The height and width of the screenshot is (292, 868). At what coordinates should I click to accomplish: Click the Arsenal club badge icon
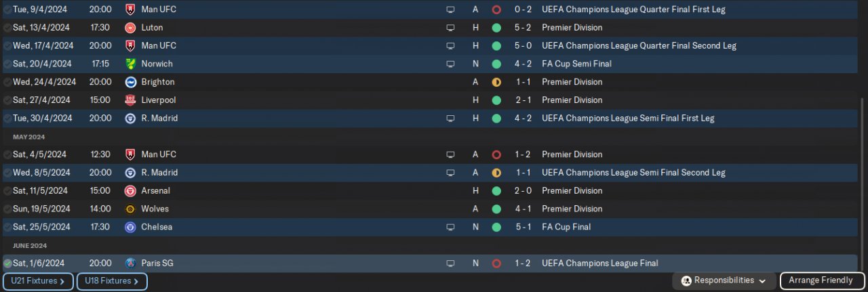(x=130, y=190)
